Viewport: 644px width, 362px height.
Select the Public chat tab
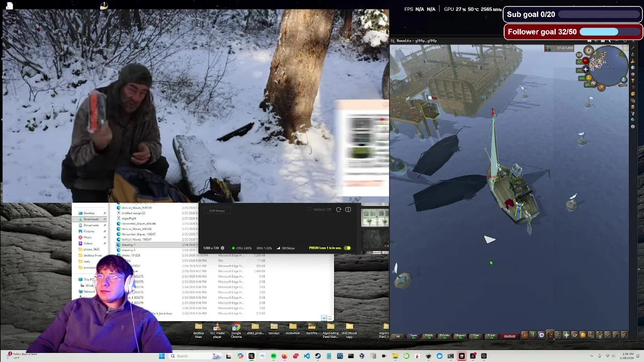(429, 336)
